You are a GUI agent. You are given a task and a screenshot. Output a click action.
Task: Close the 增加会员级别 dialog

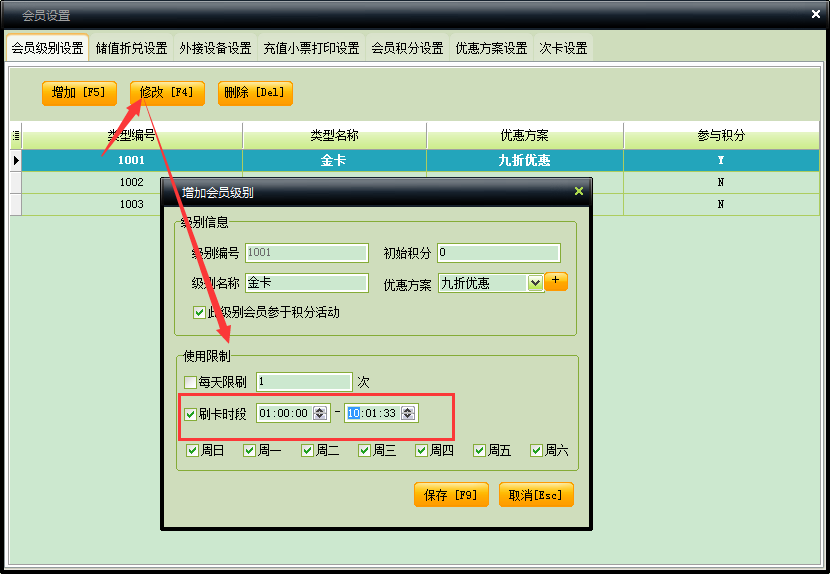579,191
